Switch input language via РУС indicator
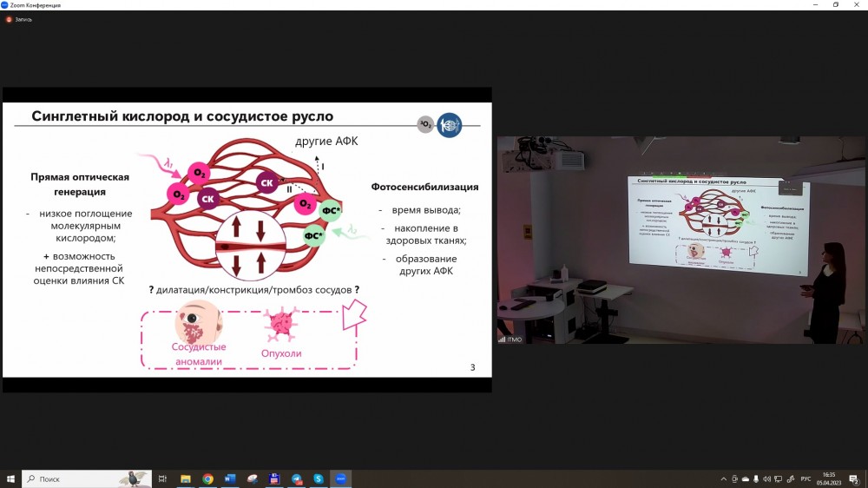Viewport: 868px width, 488px height. [805, 478]
